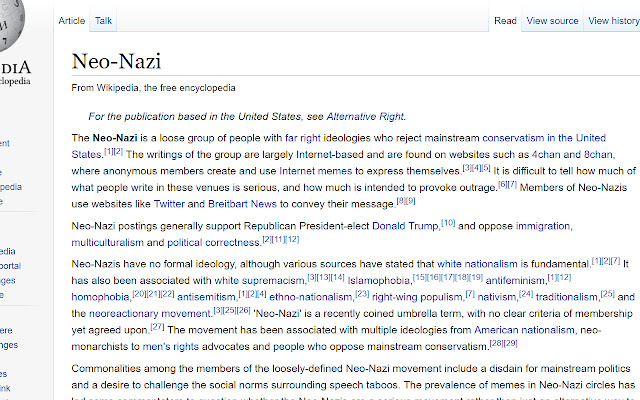This screenshot has width=640, height=400.
Task: Click citation [29] after mainstream conservatism
Action: (x=511, y=343)
